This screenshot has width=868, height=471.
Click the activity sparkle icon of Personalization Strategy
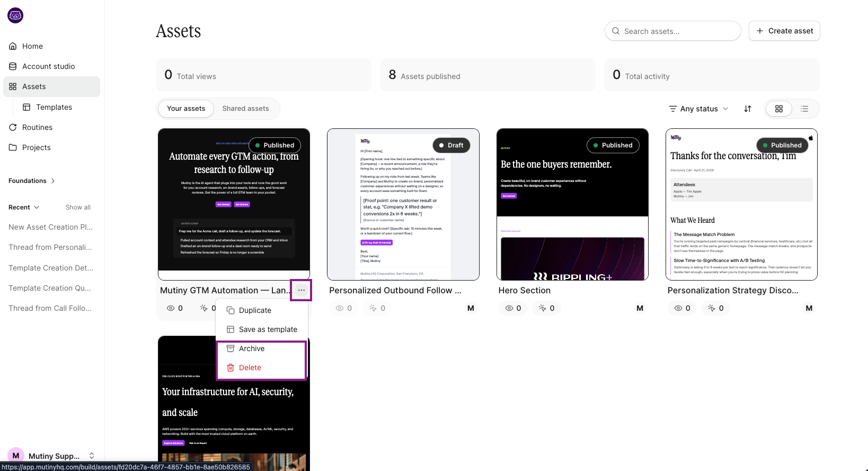click(x=711, y=308)
